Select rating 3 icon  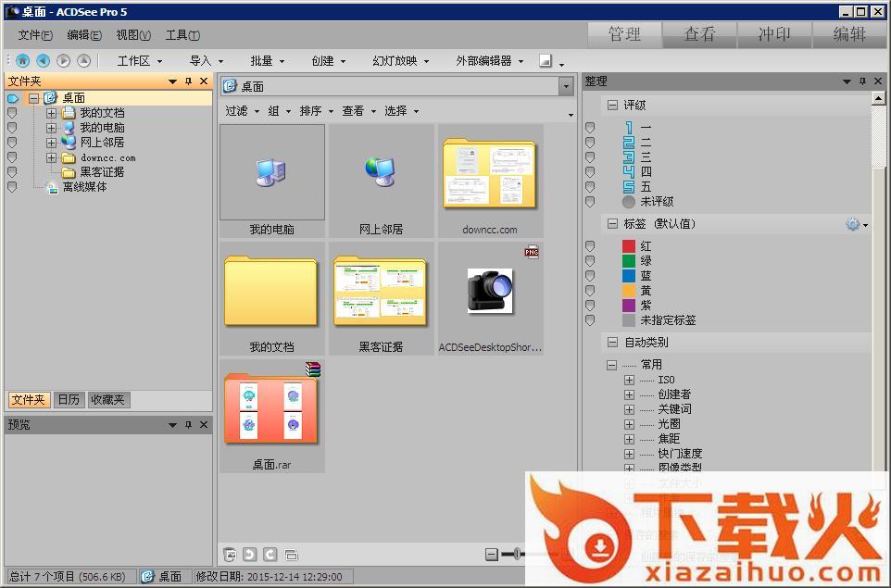click(x=629, y=156)
